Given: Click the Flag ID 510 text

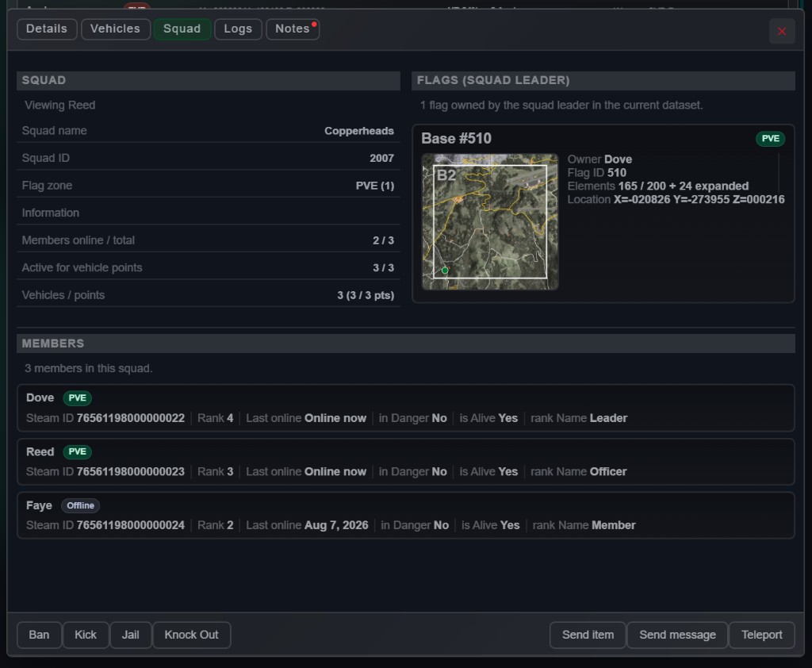Looking at the screenshot, I should (x=596, y=173).
